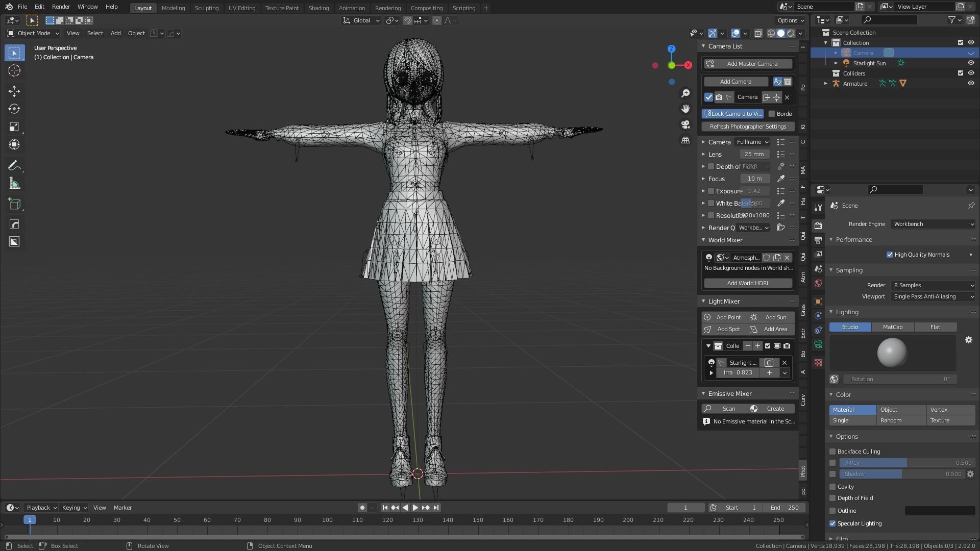
Task: Open the Viewport anti-aliasing dropdown
Action: click(933, 296)
